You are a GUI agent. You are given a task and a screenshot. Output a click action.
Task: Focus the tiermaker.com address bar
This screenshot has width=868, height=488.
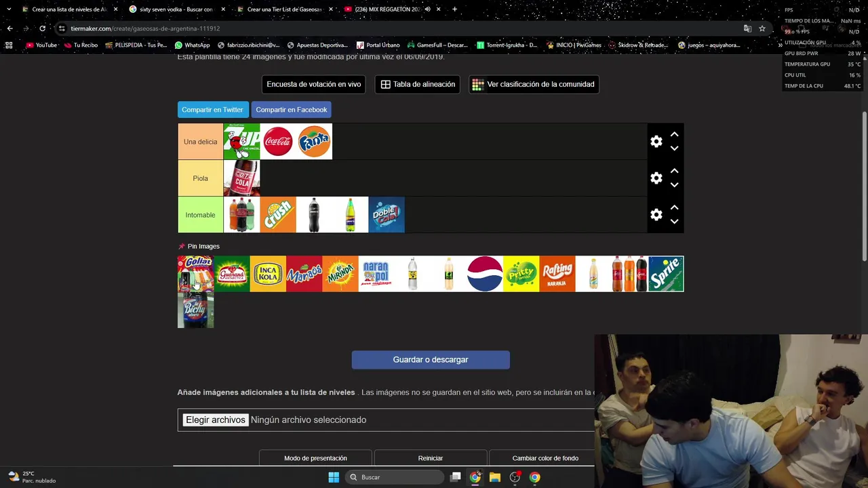point(400,28)
